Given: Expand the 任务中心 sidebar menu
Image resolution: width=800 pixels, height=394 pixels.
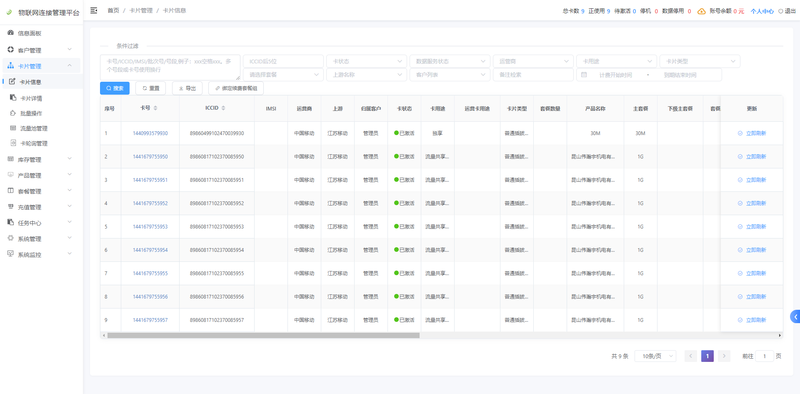Looking at the screenshot, I should point(41,223).
